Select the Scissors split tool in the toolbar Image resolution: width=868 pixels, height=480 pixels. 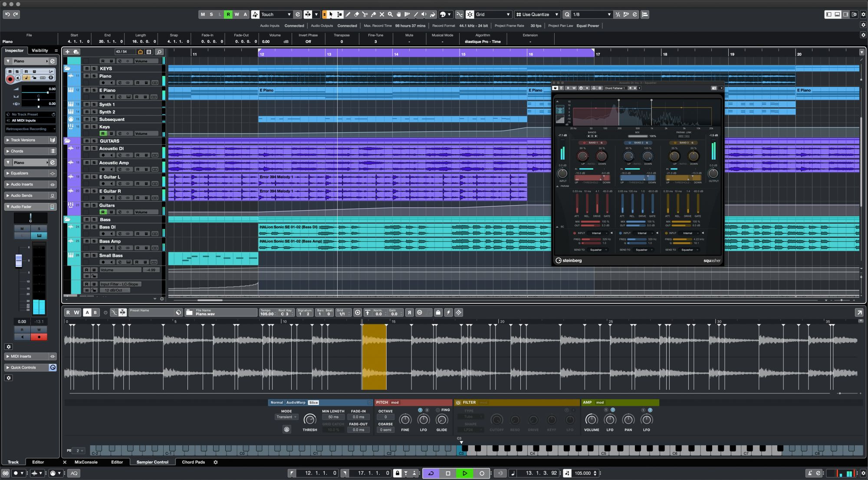tap(365, 14)
